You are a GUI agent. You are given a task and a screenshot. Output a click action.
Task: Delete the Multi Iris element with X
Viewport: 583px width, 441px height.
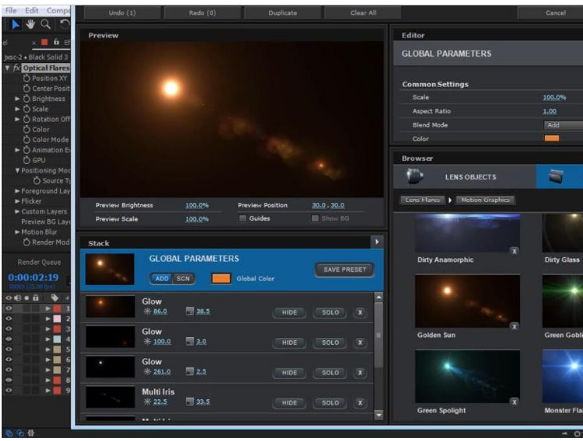360,403
